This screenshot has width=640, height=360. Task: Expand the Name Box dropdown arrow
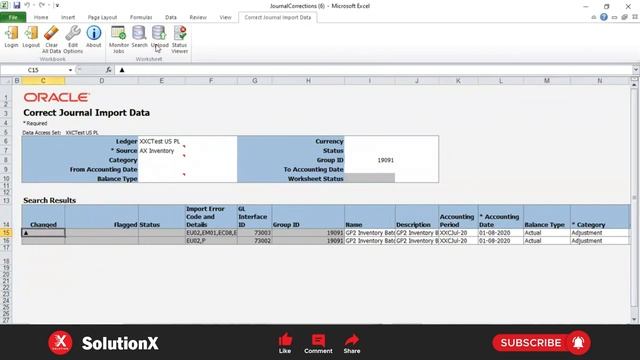[70, 70]
